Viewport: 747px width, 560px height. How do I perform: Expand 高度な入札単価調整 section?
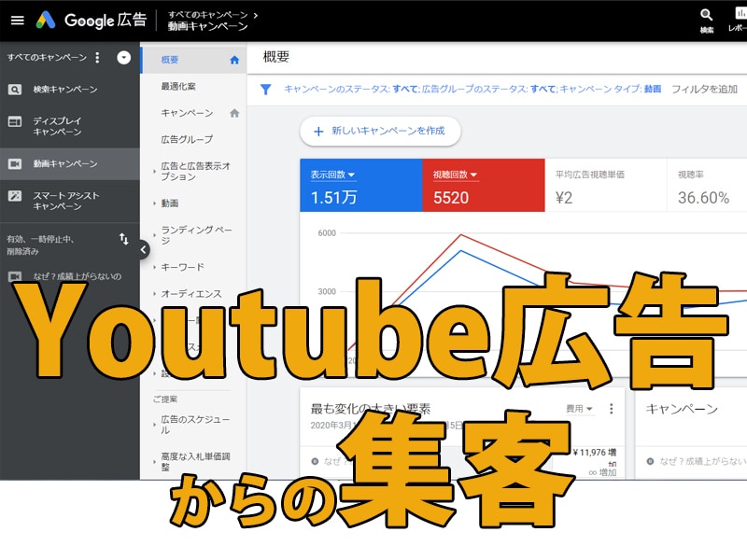[x=195, y=462]
